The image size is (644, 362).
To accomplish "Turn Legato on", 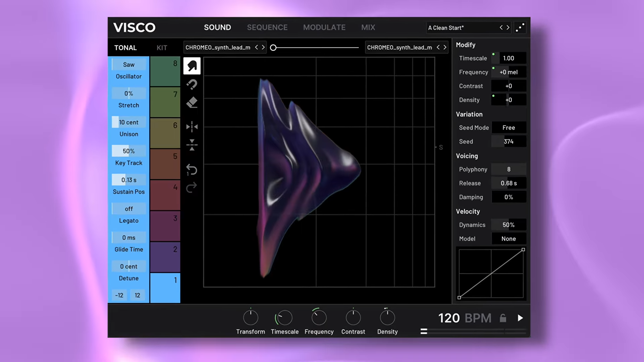I will coord(128,208).
